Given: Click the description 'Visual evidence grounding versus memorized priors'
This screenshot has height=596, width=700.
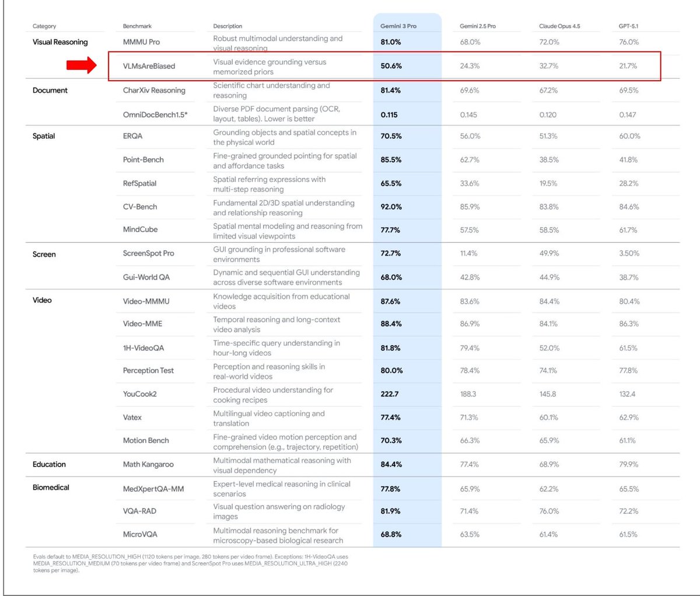Looking at the screenshot, I should (x=269, y=67).
